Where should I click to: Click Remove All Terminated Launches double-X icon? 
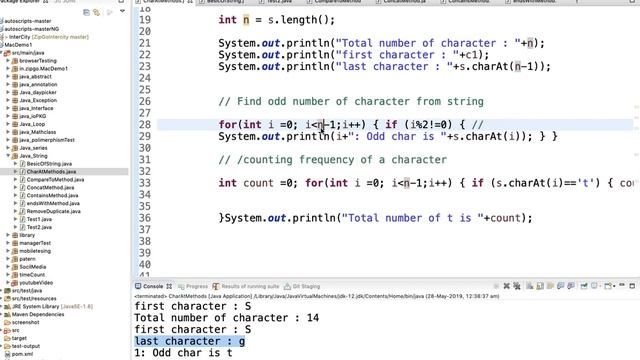point(517,286)
